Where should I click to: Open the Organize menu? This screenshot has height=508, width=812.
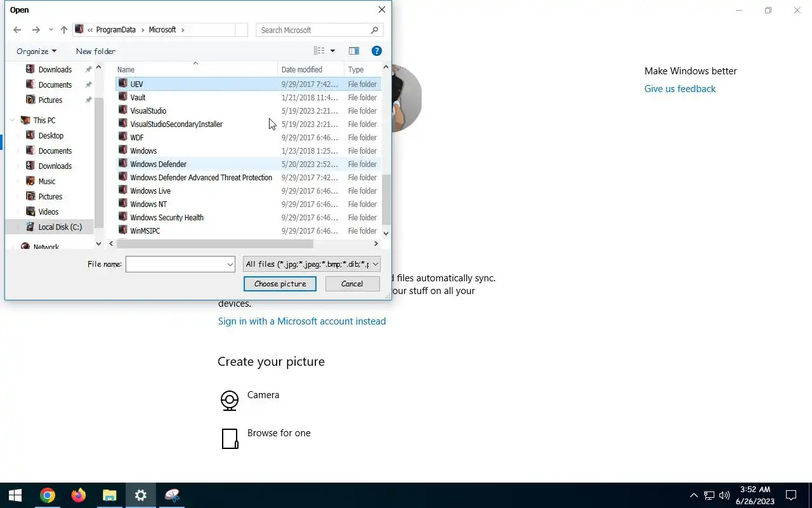click(x=36, y=51)
